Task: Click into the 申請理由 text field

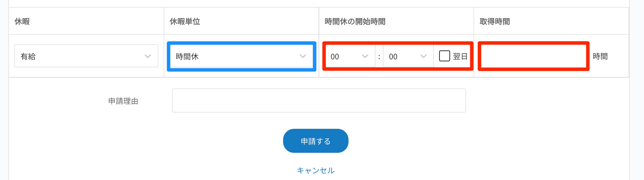Action: 319,101
